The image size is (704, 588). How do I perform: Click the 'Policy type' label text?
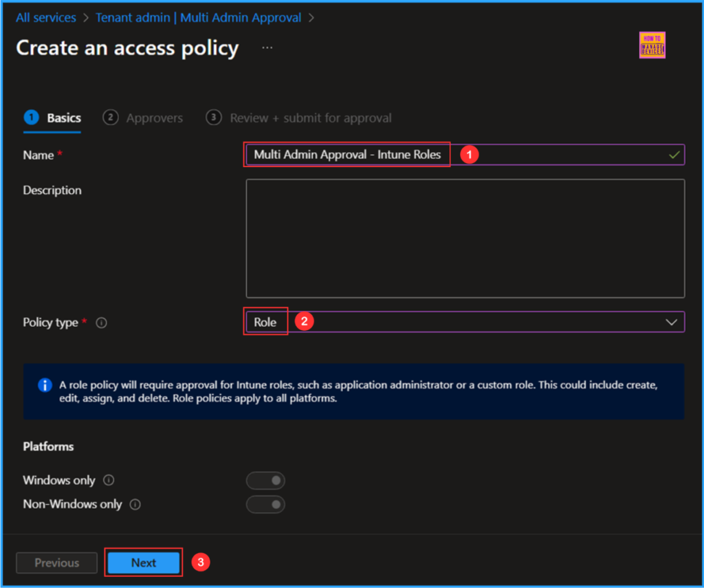click(x=50, y=323)
